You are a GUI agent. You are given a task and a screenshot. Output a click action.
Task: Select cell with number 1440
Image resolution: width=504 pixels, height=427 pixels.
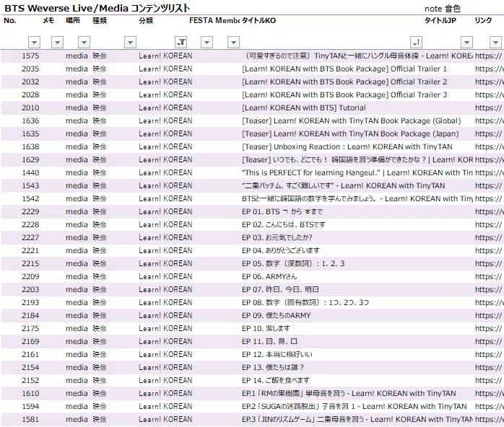(x=30, y=172)
